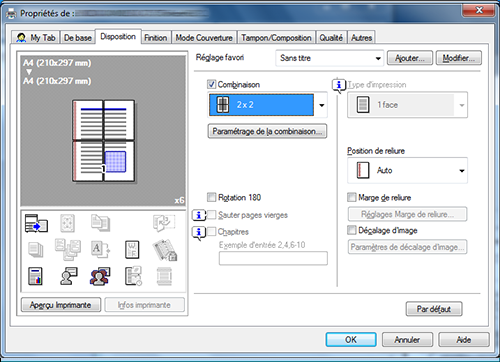Click the info bubble beside Chapitres
Image resolution: width=500 pixels, height=362 pixels.
(x=199, y=232)
